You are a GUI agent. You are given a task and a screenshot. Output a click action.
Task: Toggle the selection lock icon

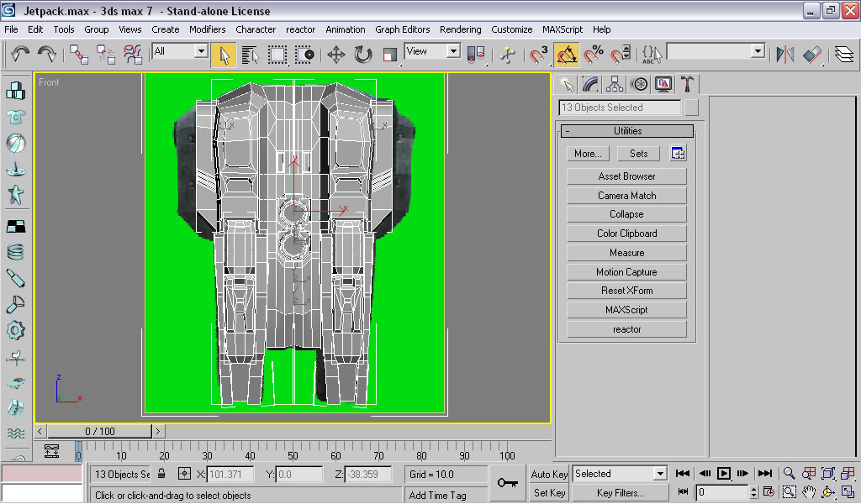(x=162, y=474)
